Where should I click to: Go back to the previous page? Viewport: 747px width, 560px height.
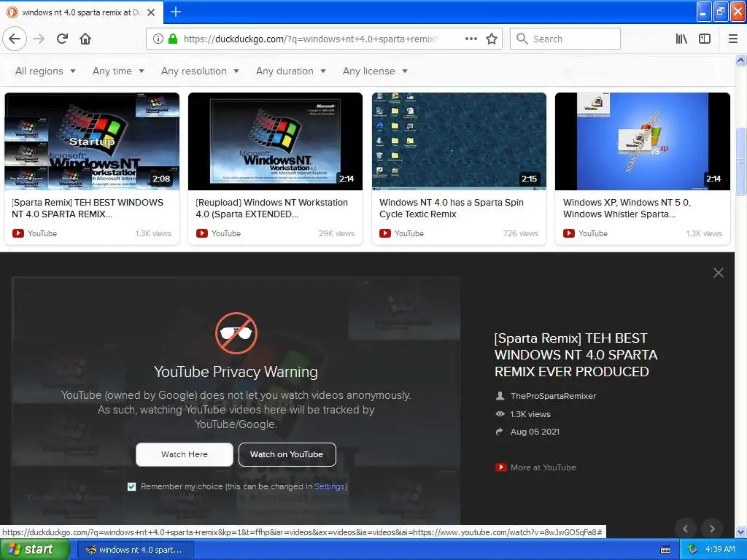tap(15, 39)
